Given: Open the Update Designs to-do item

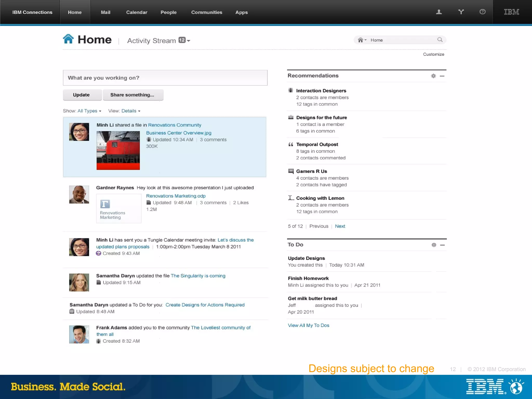Looking at the screenshot, I should pos(306,258).
